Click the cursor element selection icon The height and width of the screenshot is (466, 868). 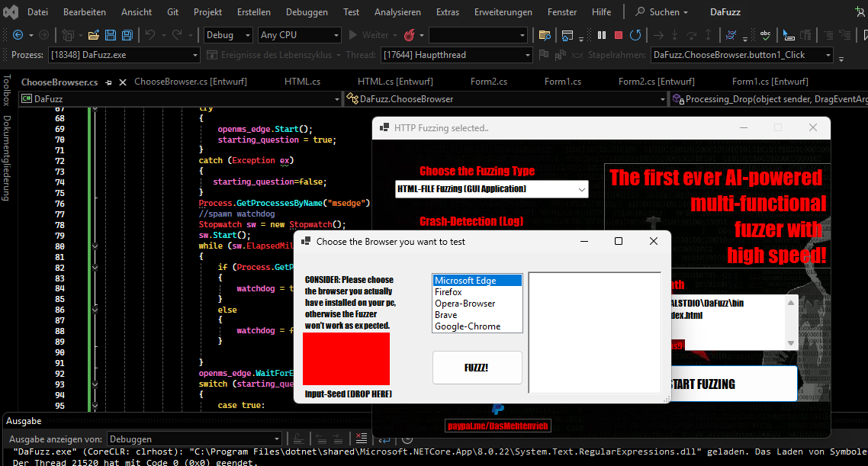pyautogui.click(x=789, y=35)
